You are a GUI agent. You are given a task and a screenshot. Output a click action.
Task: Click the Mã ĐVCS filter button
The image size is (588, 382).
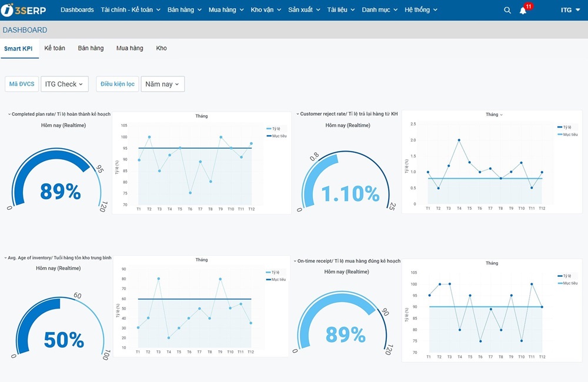pos(21,83)
